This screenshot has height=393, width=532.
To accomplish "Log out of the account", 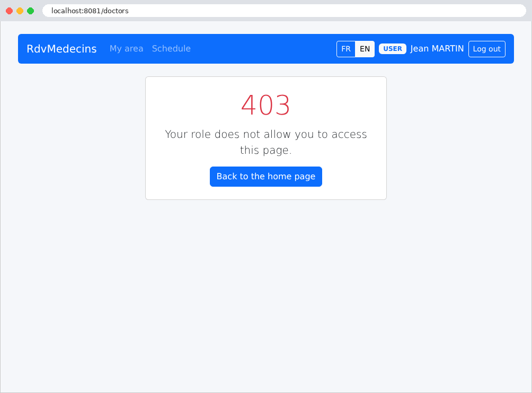I will click(487, 49).
